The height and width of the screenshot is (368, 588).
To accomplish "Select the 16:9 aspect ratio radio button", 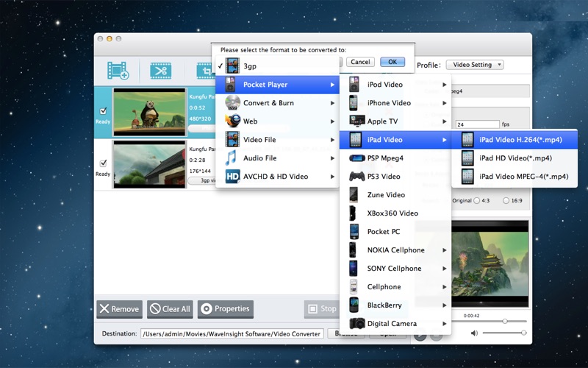I will coord(506,200).
